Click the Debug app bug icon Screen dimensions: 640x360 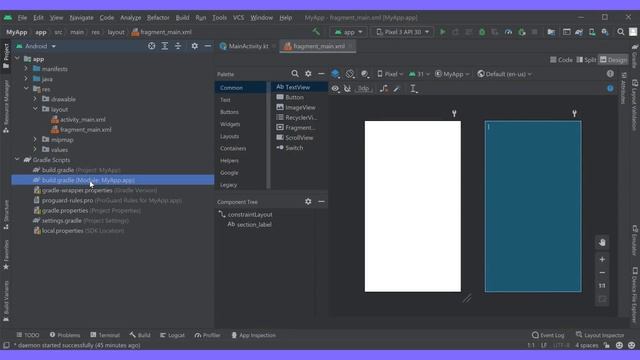[x=482, y=32]
